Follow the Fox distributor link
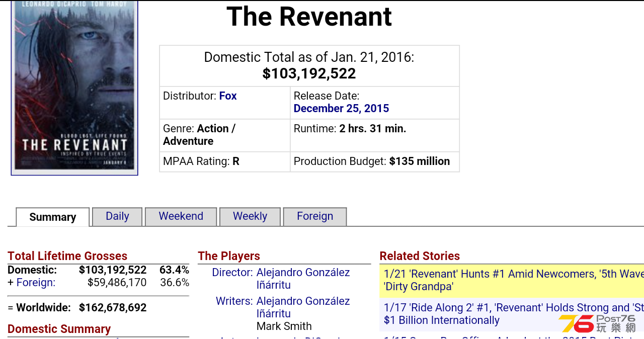Image resolution: width=644 pixels, height=339 pixels. (x=228, y=96)
